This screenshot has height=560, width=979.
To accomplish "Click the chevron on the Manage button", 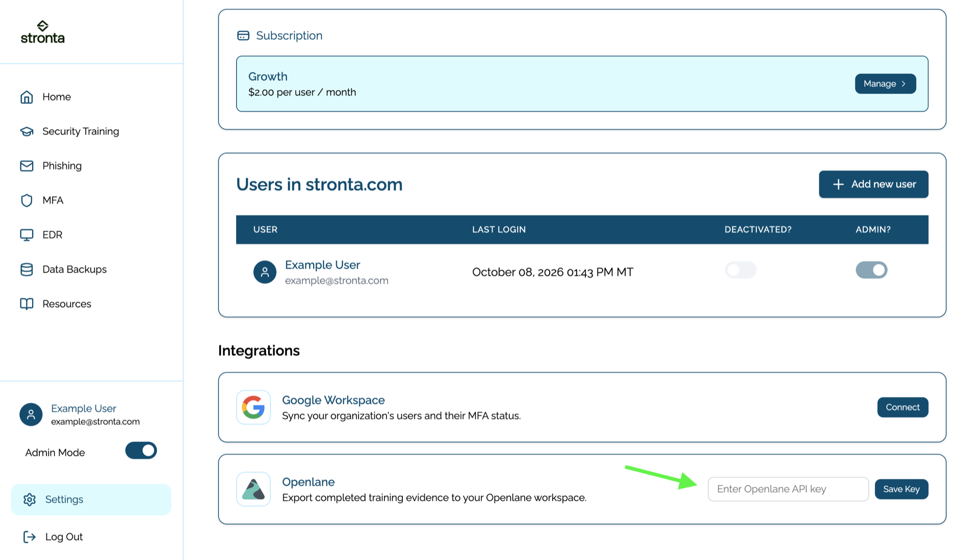I will click(x=904, y=84).
